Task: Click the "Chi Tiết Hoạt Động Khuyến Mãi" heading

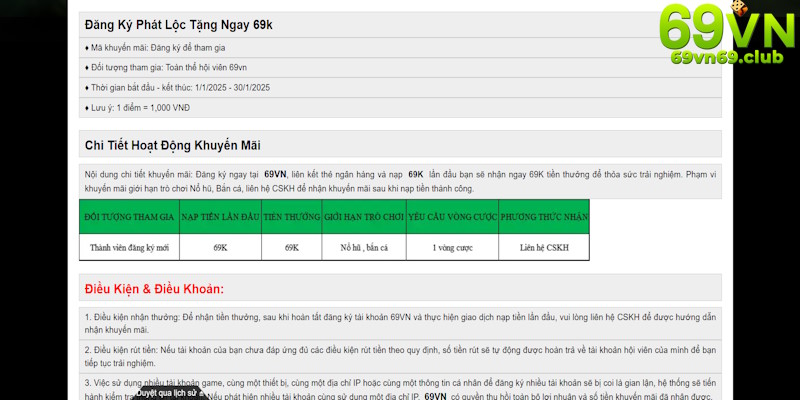Action: (x=172, y=145)
